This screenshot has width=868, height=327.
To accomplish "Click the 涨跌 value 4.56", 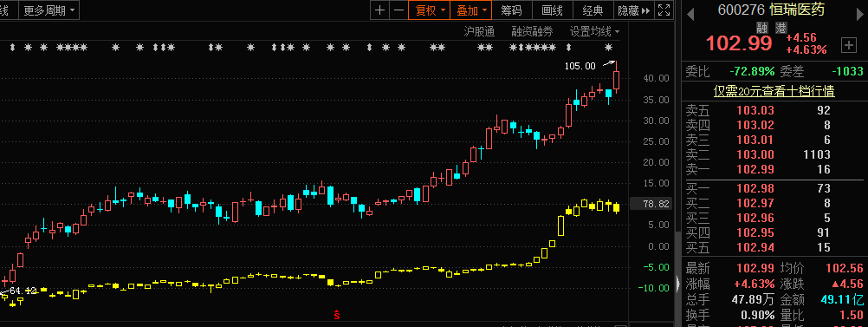I will click(846, 284).
